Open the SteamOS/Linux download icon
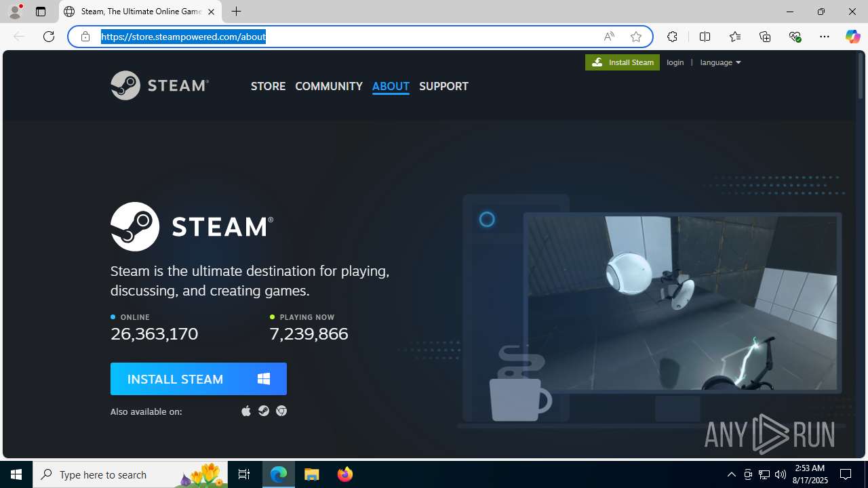Image resolution: width=868 pixels, height=488 pixels. (264, 411)
